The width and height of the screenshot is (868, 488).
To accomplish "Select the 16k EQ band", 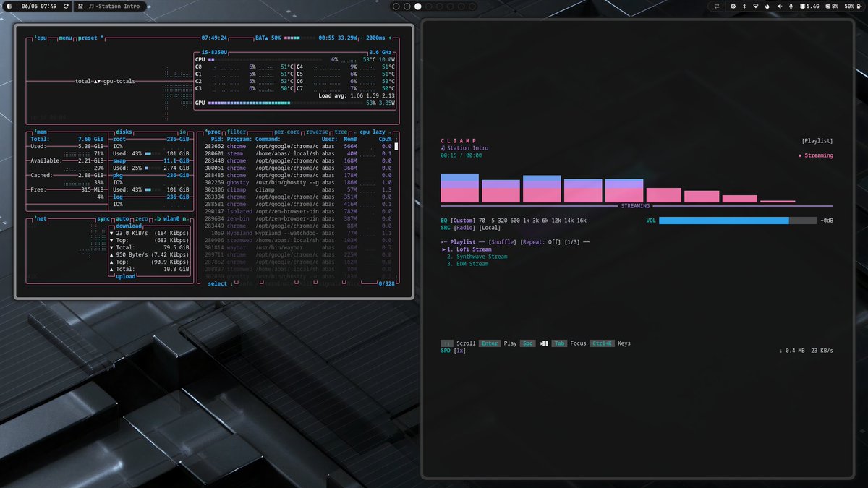I will coord(582,221).
